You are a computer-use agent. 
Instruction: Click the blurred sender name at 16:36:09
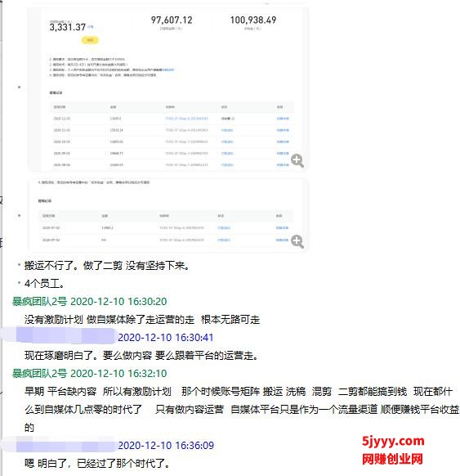coord(59,444)
